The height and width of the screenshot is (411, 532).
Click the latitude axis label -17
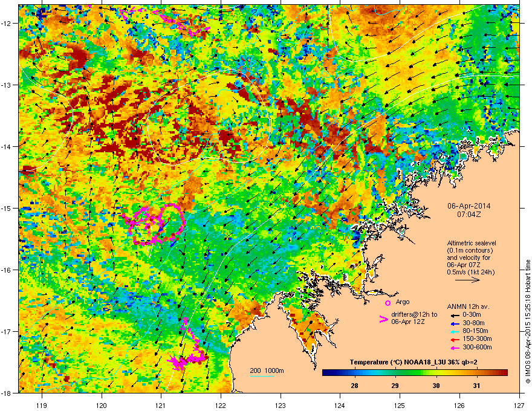(6, 331)
